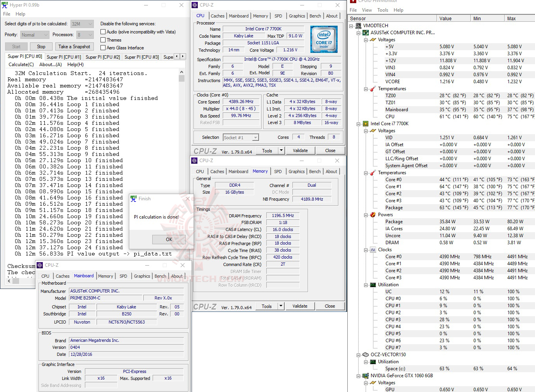Enable the Audio incompatibility checkbox
Image resolution: width=535 pixels, height=392 pixels.
click(x=103, y=32)
